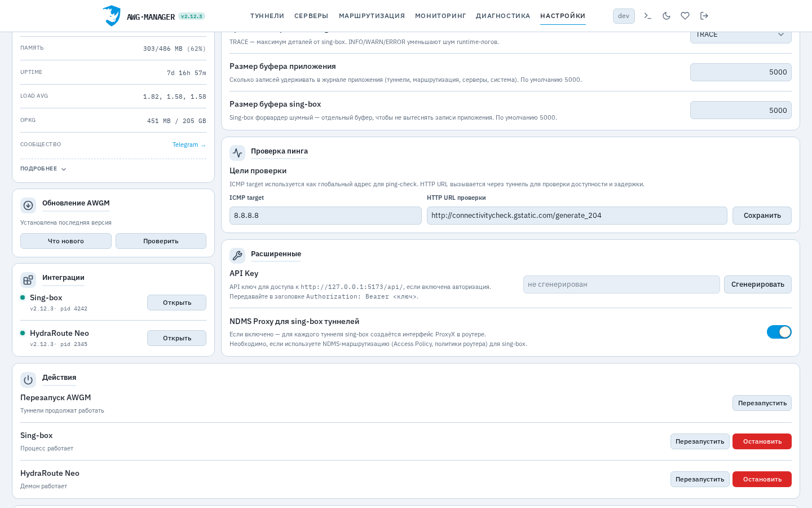Click the v2.12.3 version badge in header
Screen dimensions: 812x508
tap(192, 16)
